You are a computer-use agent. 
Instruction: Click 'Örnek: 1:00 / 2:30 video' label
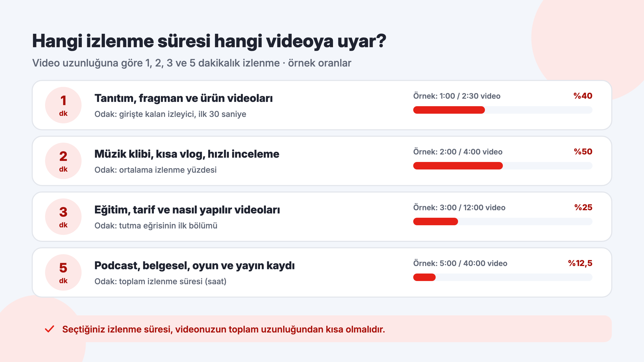pyautogui.click(x=457, y=96)
